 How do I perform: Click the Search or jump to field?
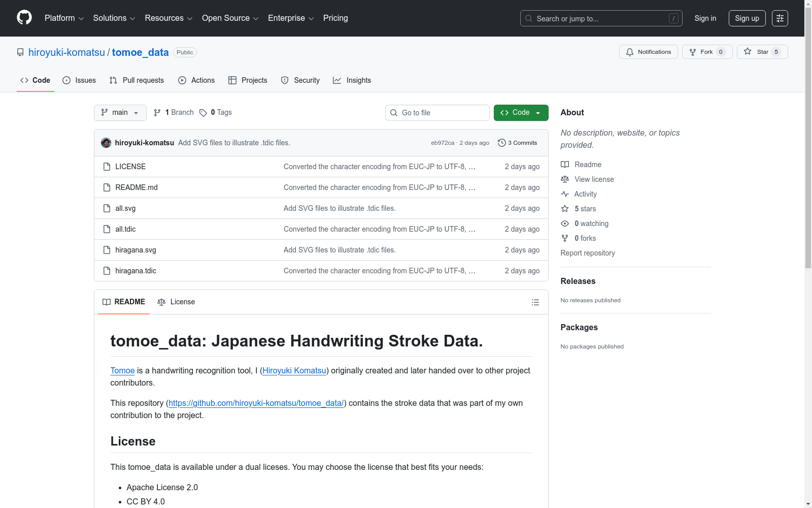pyautogui.click(x=601, y=18)
